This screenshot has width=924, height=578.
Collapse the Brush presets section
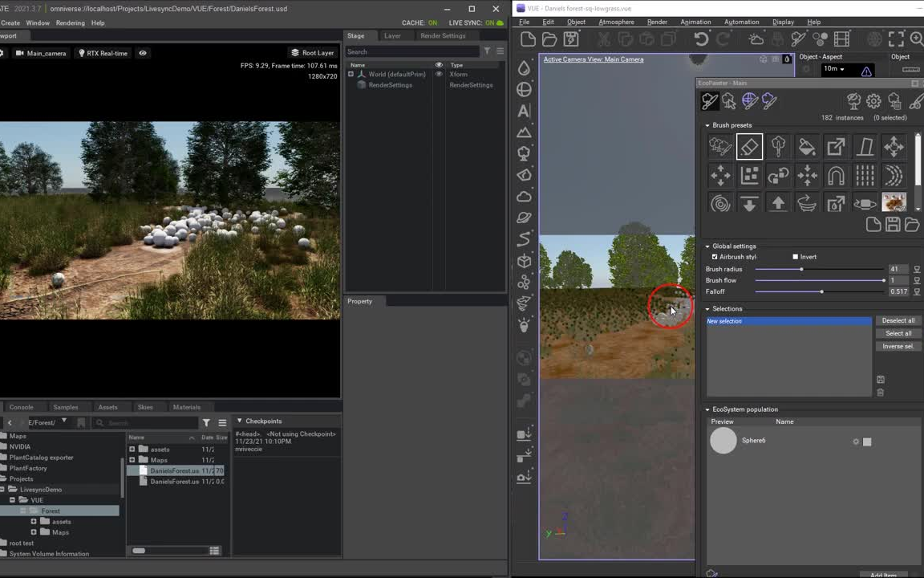point(708,125)
